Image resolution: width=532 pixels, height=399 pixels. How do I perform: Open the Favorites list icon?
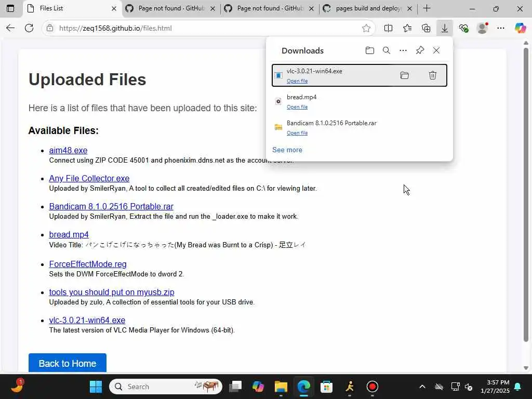[407, 28]
